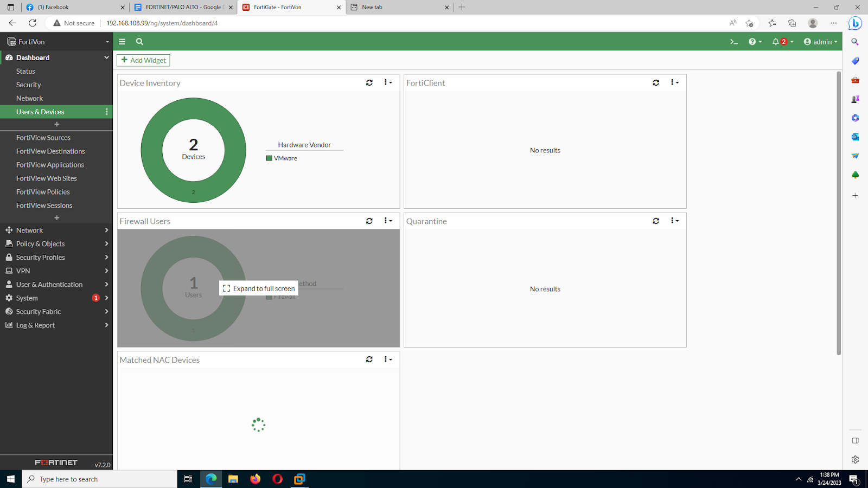
Task: Open FortiView Policies
Action: click(43, 192)
